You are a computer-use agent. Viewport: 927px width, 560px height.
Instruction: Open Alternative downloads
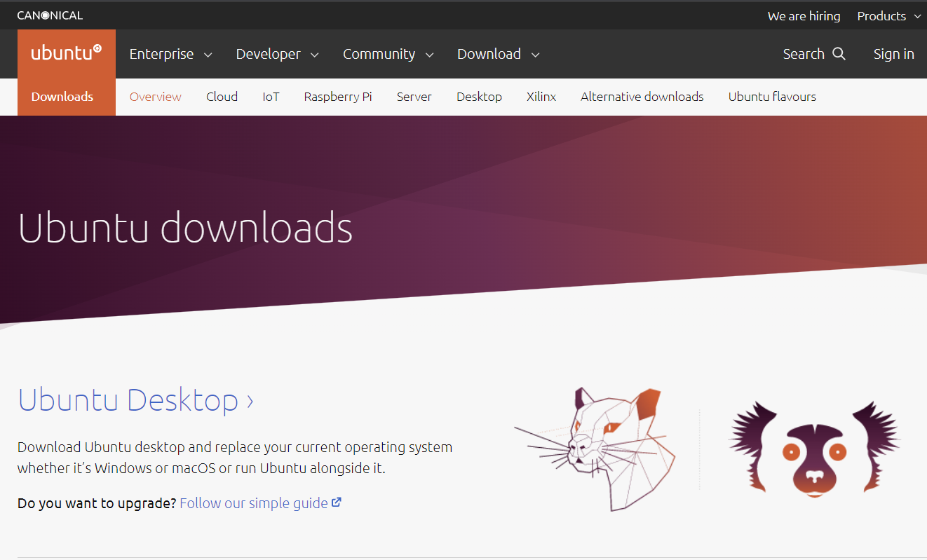point(642,97)
